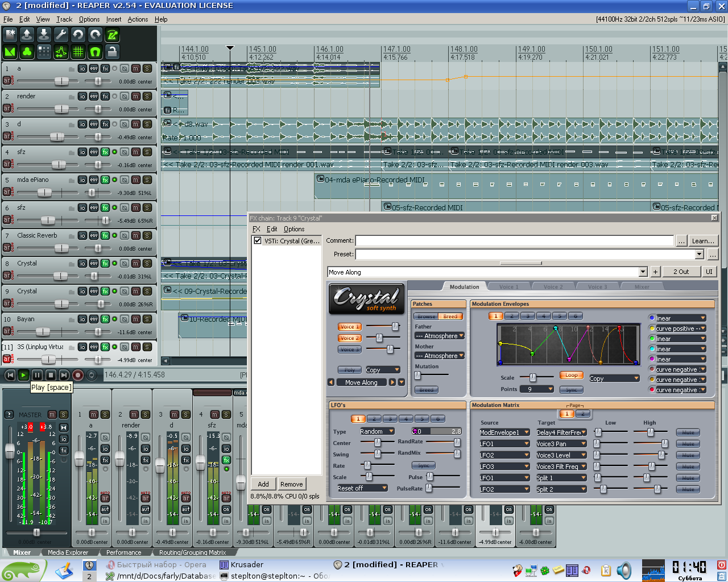The height and width of the screenshot is (582, 728).
Task: Toggle envelope points move with items icon
Action: point(61,52)
